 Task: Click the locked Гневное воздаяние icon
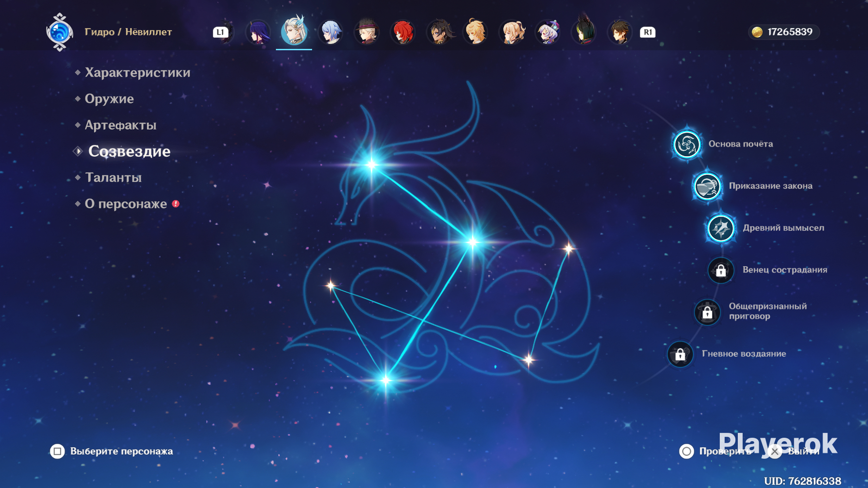point(680,354)
